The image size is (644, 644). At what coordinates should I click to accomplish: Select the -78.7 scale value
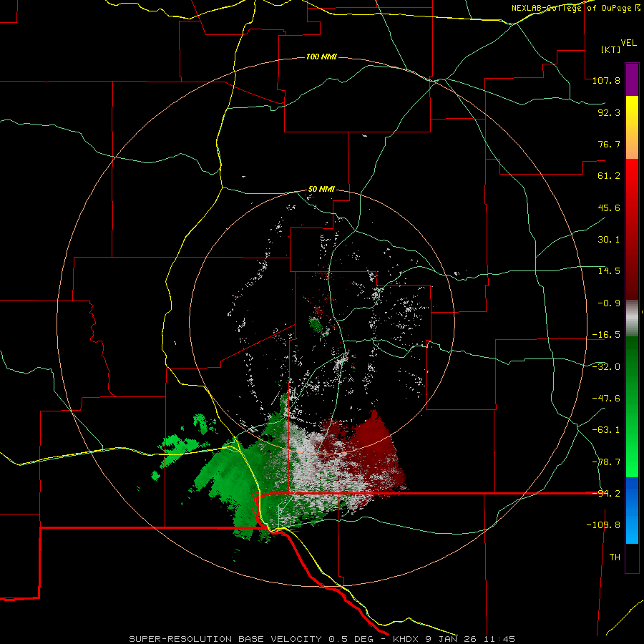(x=606, y=462)
